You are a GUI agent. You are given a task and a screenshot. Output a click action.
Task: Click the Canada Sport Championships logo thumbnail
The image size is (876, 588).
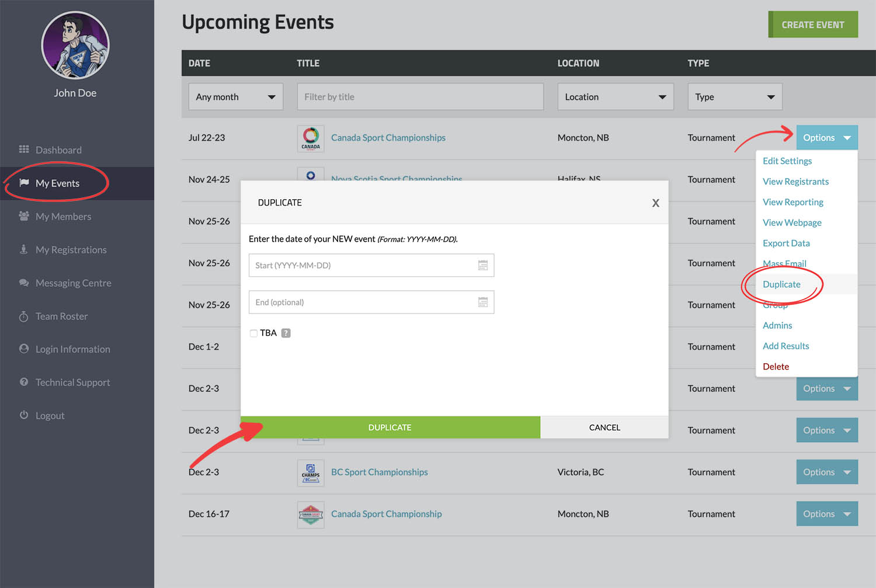pyautogui.click(x=311, y=138)
